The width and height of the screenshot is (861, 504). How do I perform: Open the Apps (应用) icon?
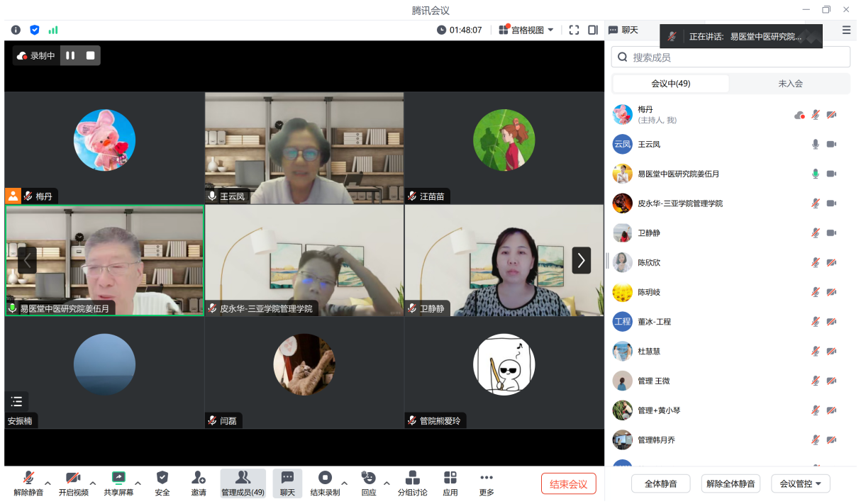(450, 478)
